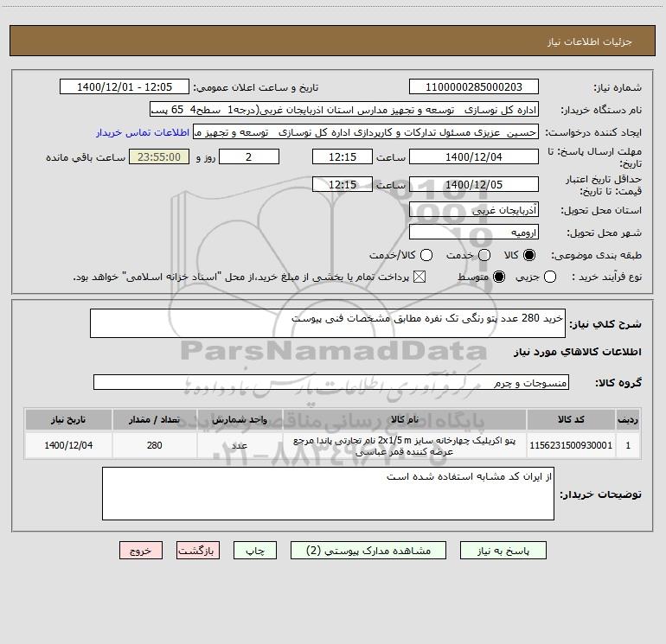Click the price validity time 12:15 field
This screenshot has height=644, width=666.
click(343, 185)
